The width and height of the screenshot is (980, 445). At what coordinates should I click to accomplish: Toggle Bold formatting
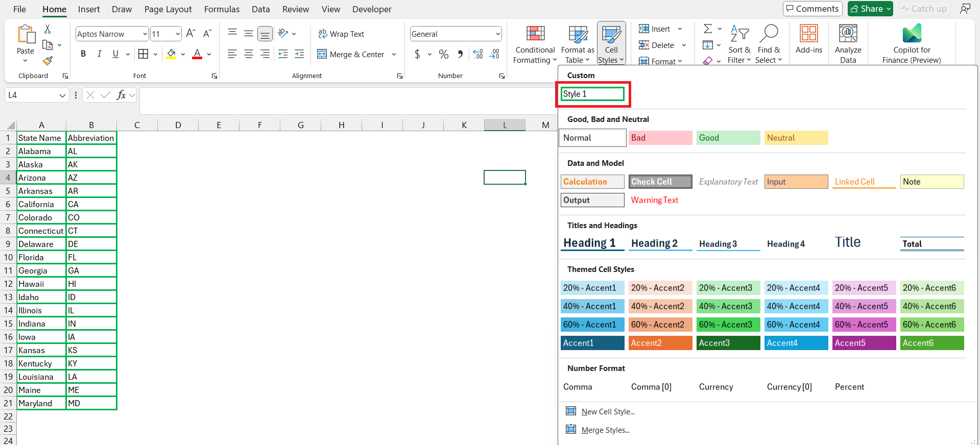[x=83, y=54]
